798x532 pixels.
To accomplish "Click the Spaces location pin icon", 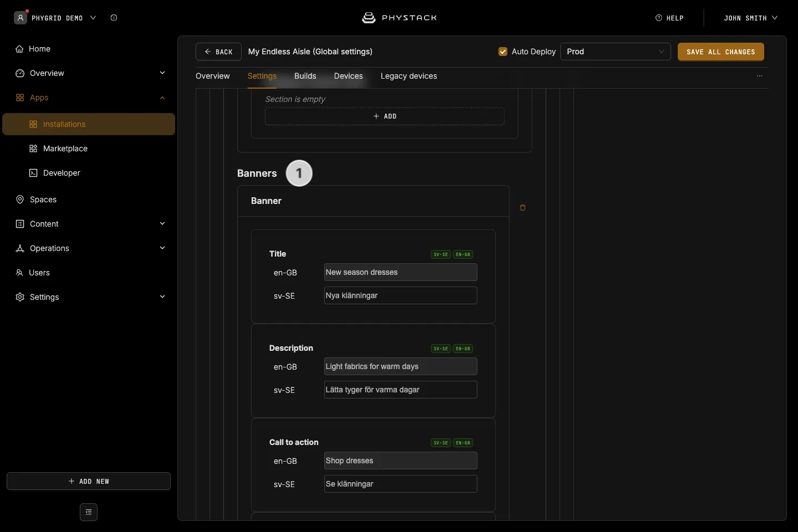I will pyautogui.click(x=20, y=199).
